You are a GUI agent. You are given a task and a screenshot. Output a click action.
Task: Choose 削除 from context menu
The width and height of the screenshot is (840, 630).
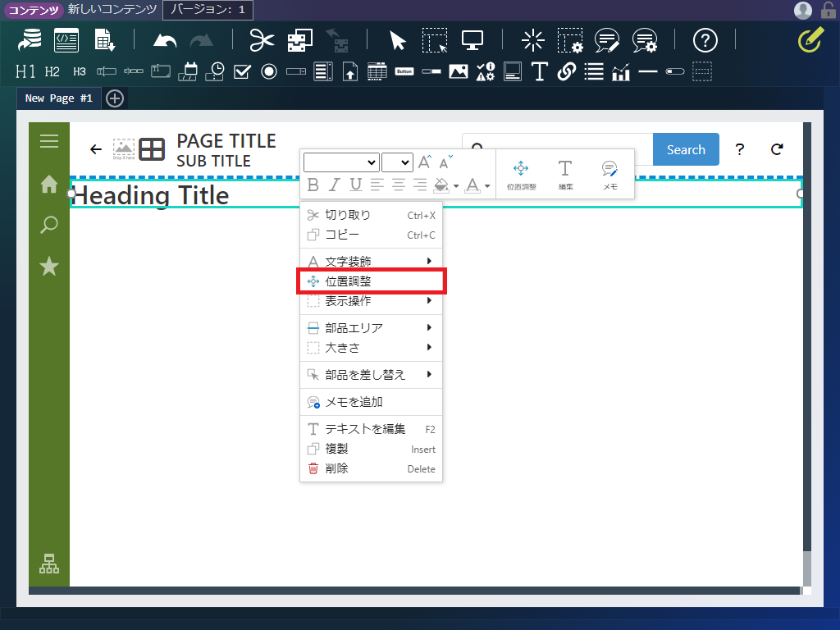tap(372, 468)
